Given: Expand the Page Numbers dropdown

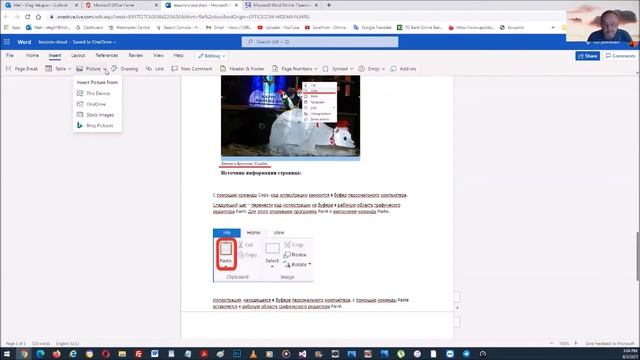Looking at the screenshot, I should click(316, 69).
